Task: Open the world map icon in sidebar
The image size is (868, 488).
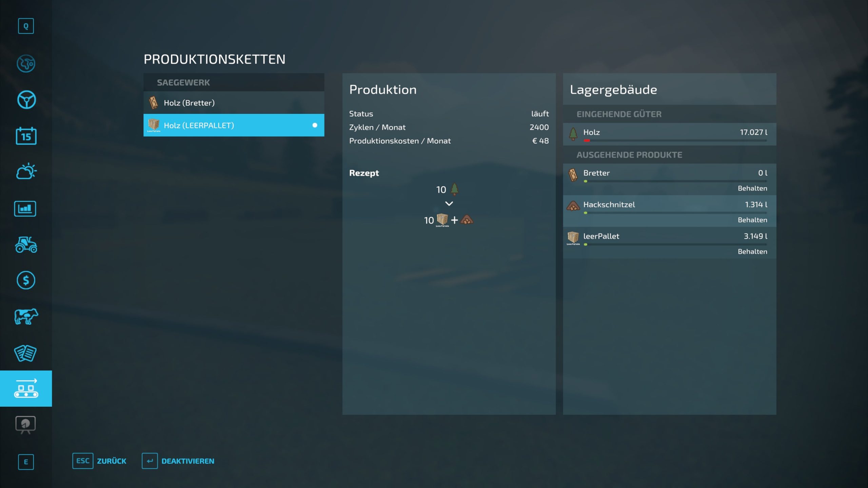Action: tap(26, 63)
